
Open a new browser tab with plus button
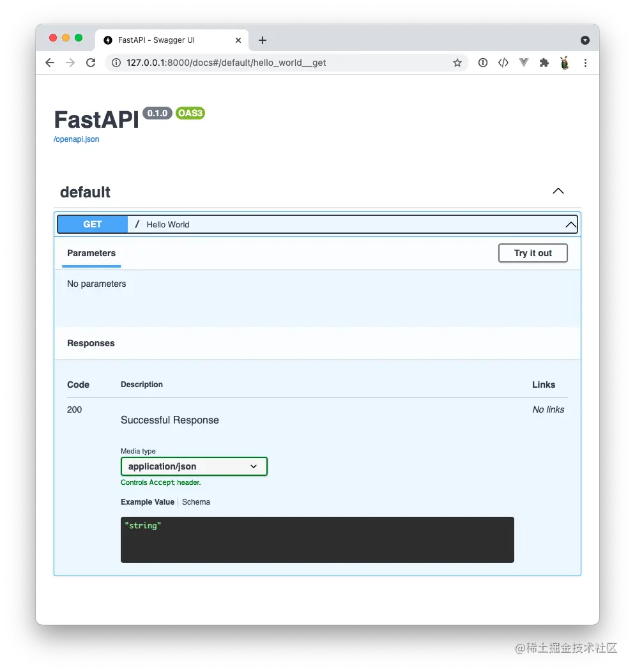pos(262,40)
